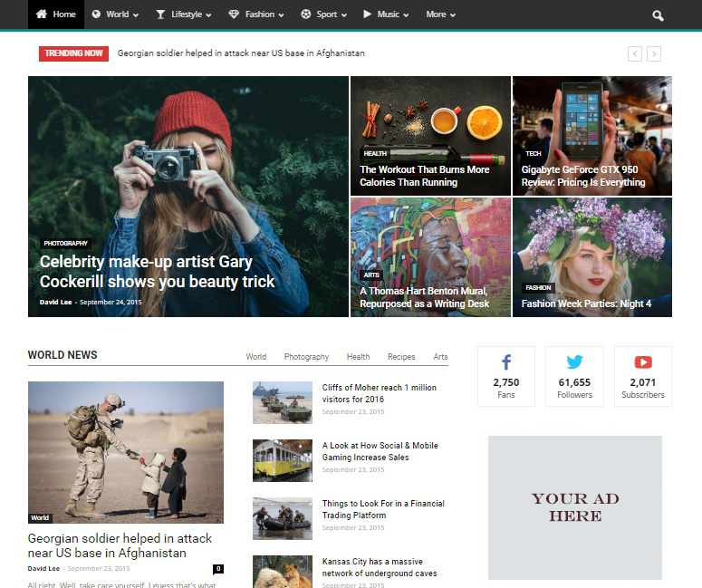This screenshot has width=702, height=588.
Task: Open the Fashion dropdown menu
Action: click(256, 14)
